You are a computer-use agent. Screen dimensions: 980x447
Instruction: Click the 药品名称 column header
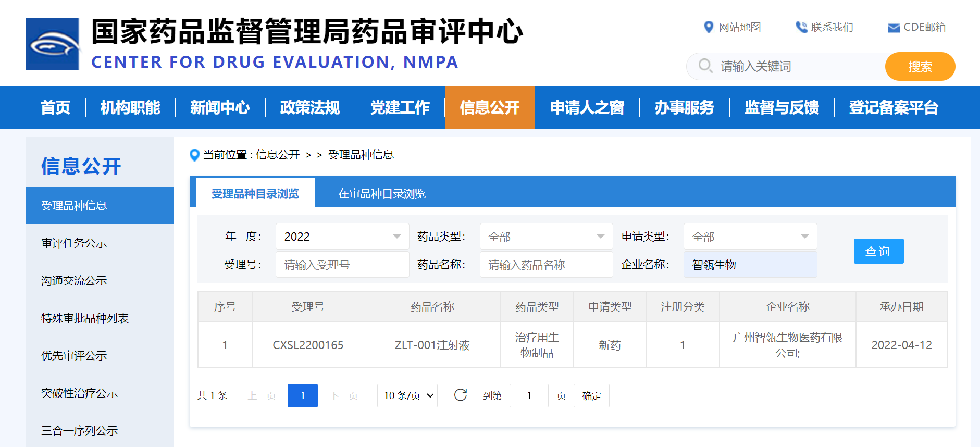(432, 307)
